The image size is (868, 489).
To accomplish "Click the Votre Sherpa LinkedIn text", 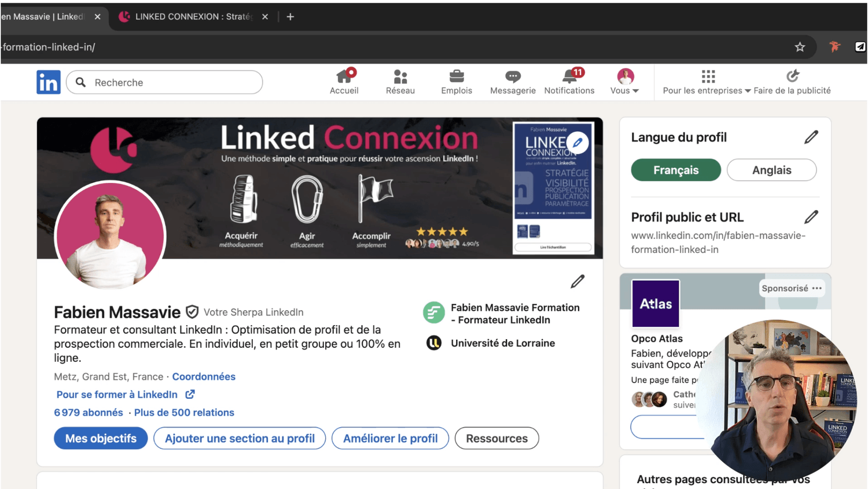I will coord(253,312).
